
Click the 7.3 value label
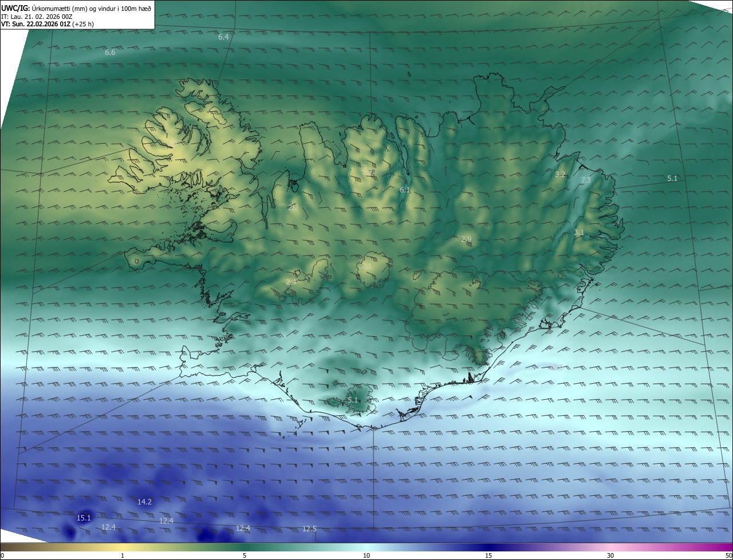pos(586,180)
